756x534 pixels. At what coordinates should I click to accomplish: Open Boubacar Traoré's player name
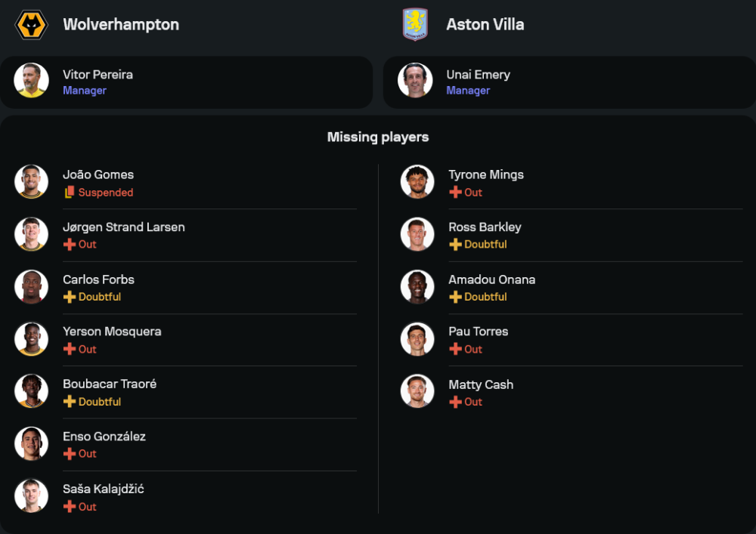(110, 384)
